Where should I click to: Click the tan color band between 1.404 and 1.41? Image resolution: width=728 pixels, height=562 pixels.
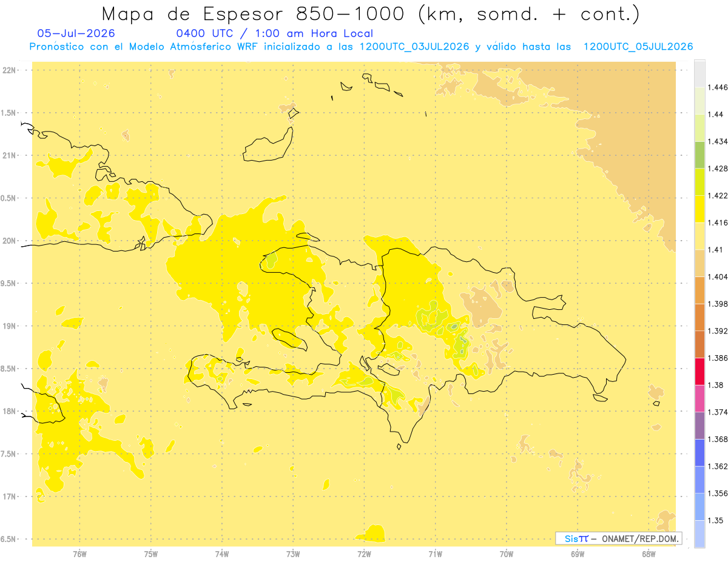[x=699, y=263]
